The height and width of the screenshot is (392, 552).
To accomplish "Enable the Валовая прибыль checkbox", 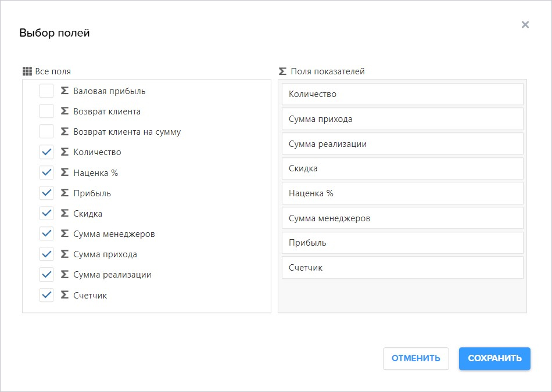I will point(46,91).
